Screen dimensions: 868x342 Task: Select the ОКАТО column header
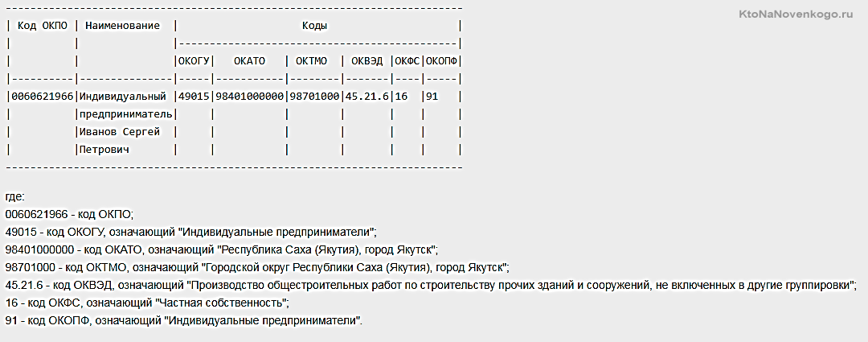tap(250, 61)
